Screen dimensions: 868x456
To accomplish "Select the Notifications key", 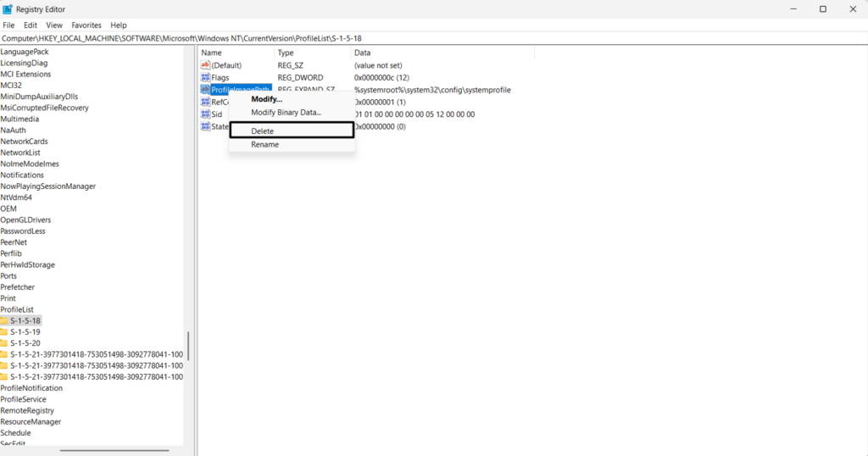I will click(22, 175).
